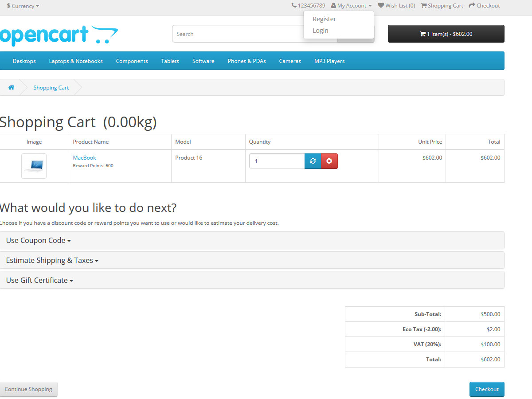Toggle the My Account dropdown
The height and width of the screenshot is (399, 532).
point(352,6)
